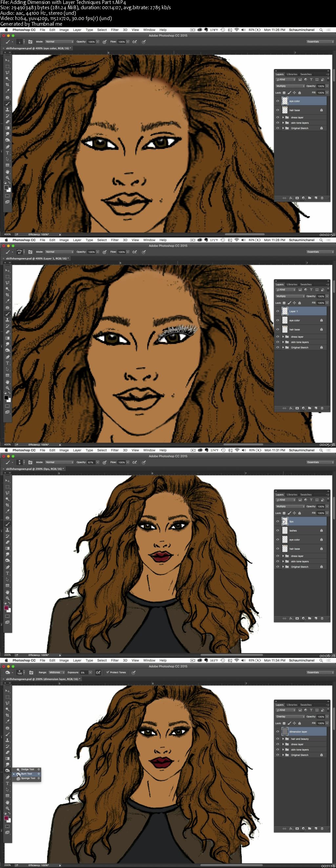The width and height of the screenshot is (336, 868).
Task: Hide eye color layer in the 11:26 PM frame
Action: point(278,101)
